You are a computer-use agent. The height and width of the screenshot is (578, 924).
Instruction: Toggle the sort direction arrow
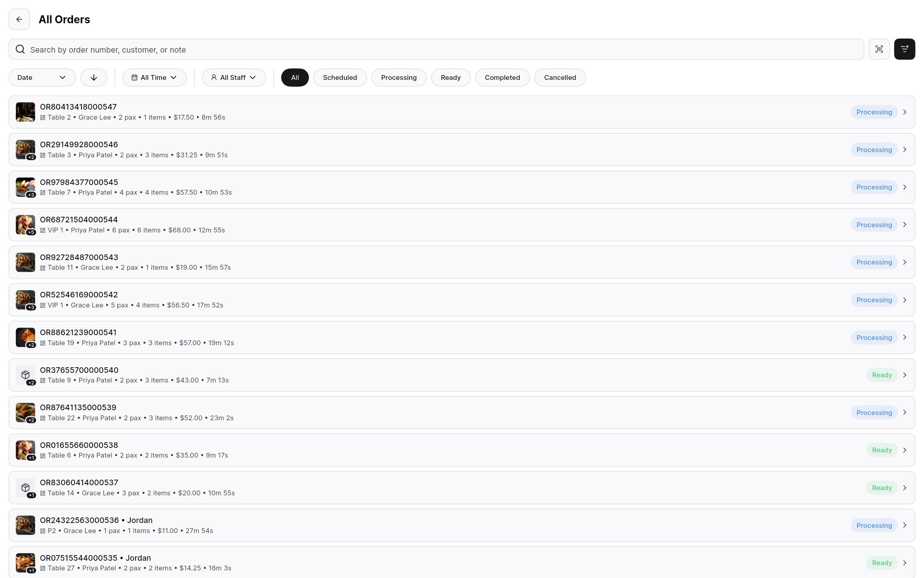[x=94, y=77]
